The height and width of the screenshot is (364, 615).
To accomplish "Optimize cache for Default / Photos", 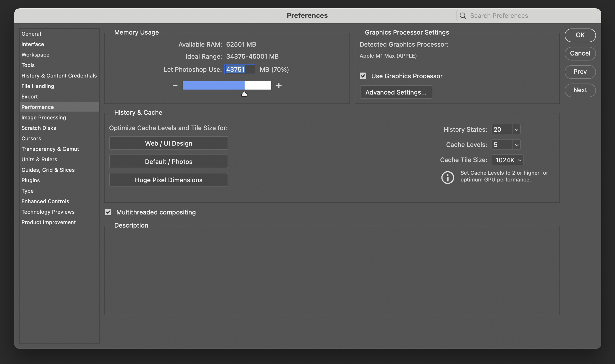I will click(x=169, y=162).
